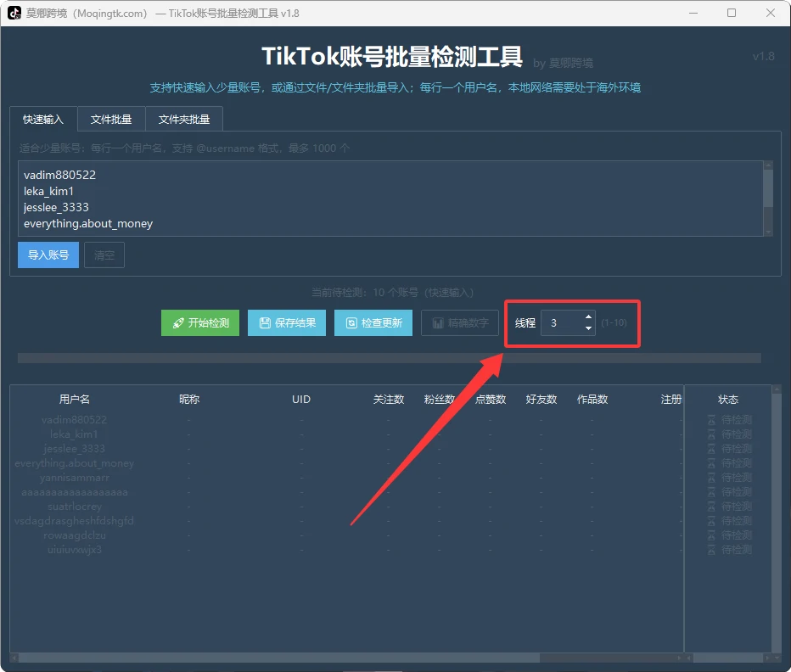Image resolution: width=791 pixels, height=672 pixels.
Task: Click the 点赞数 column header
Action: tap(491, 399)
